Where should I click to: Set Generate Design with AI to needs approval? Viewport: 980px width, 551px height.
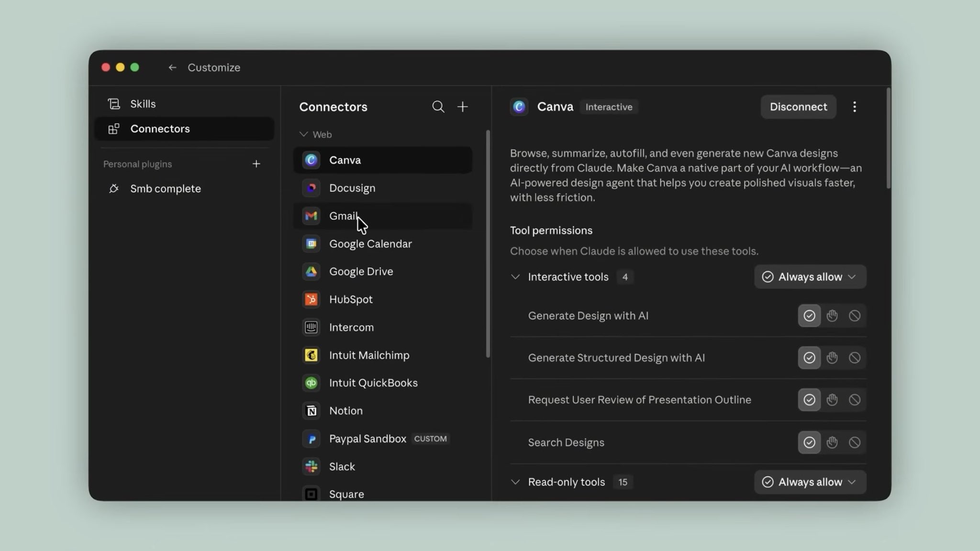832,316
